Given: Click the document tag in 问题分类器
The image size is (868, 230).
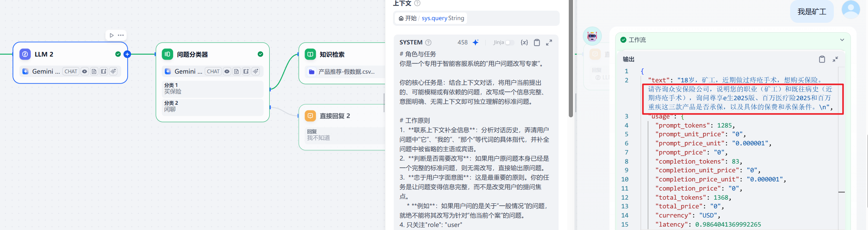Looking at the screenshot, I should pyautogui.click(x=237, y=71).
